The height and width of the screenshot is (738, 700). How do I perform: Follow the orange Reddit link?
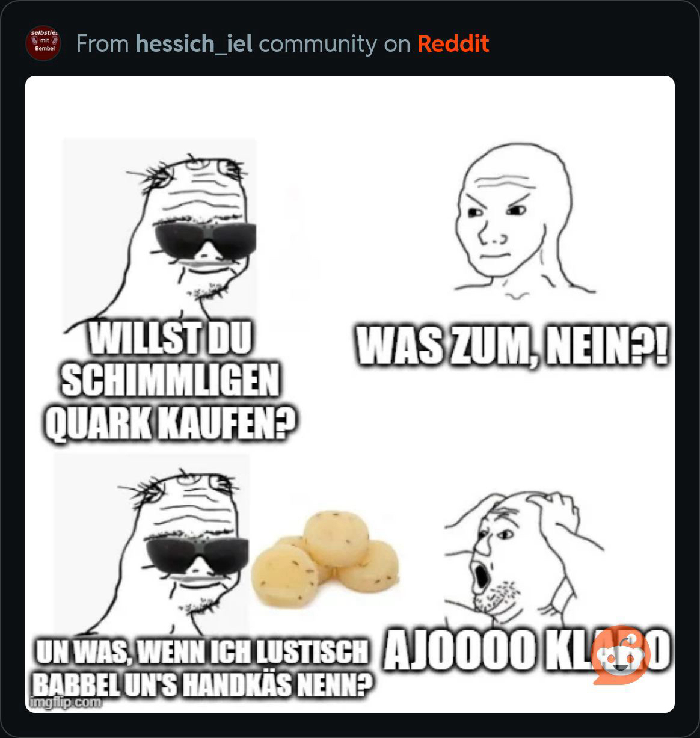[453, 43]
